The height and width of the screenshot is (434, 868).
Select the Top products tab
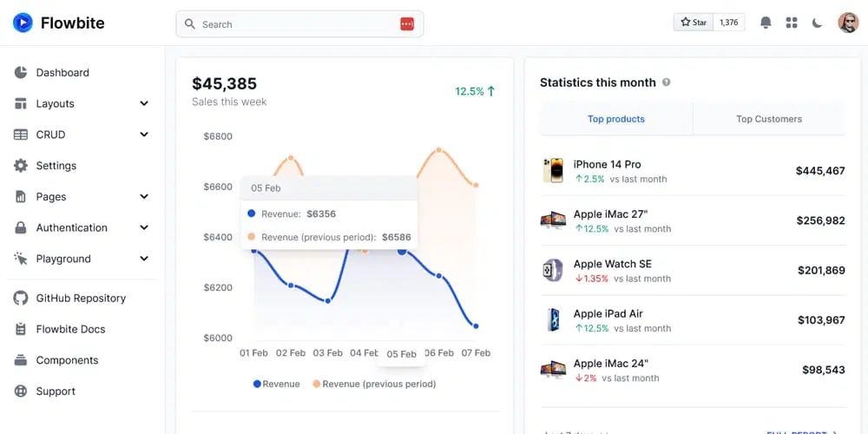[x=616, y=119]
